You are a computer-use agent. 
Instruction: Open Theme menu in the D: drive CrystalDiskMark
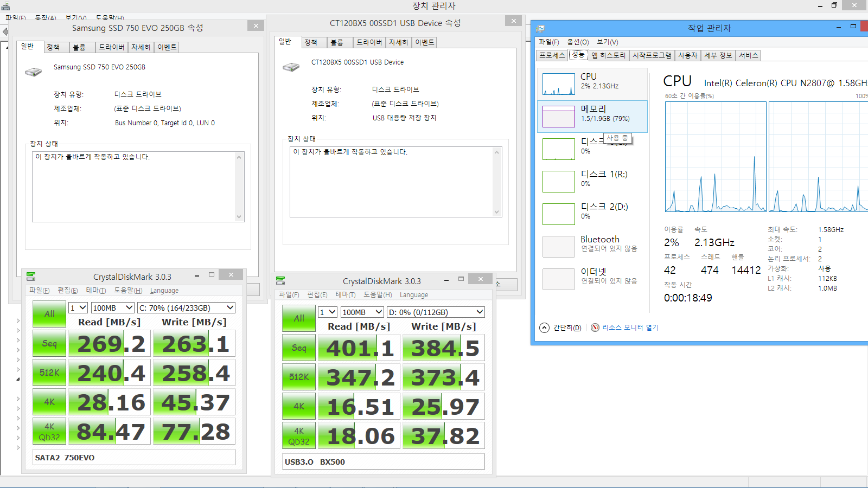pyautogui.click(x=346, y=295)
